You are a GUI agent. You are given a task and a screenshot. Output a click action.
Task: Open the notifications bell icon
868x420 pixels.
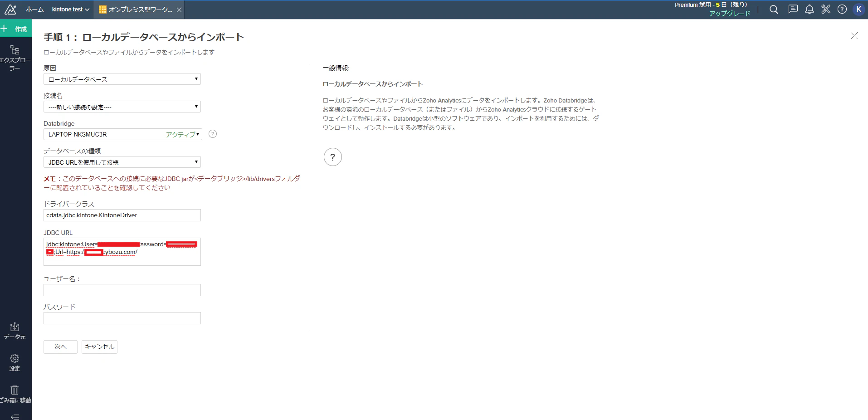pos(809,10)
